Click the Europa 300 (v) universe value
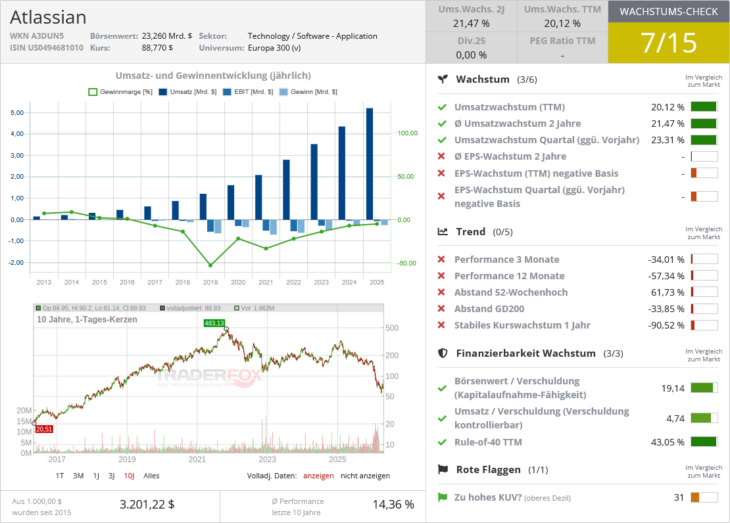 point(274,48)
